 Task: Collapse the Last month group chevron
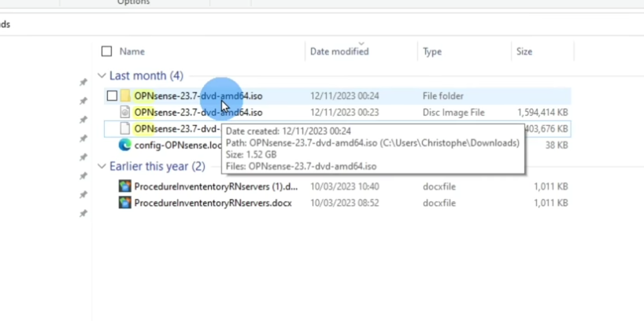[102, 76]
